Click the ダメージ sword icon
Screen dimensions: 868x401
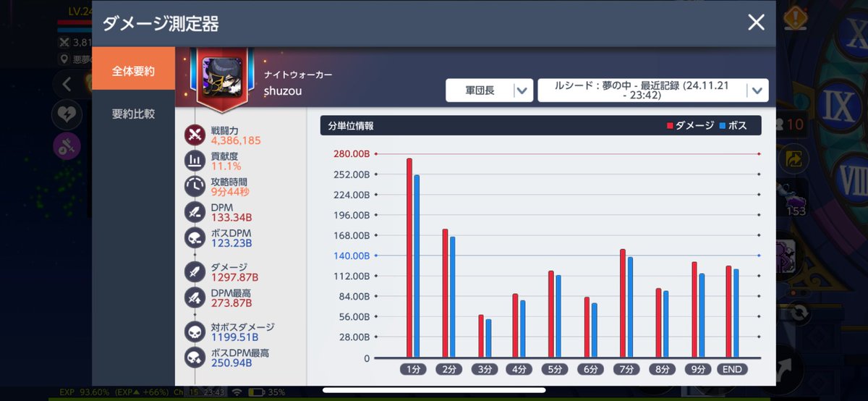(195, 272)
